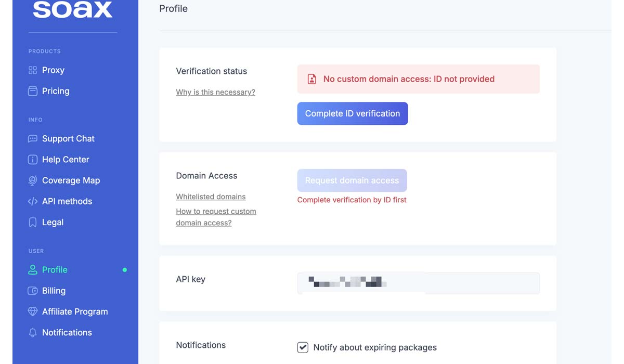The width and height of the screenshot is (624, 364).
Task: Open the Whitelisted domains link
Action: coord(211,197)
